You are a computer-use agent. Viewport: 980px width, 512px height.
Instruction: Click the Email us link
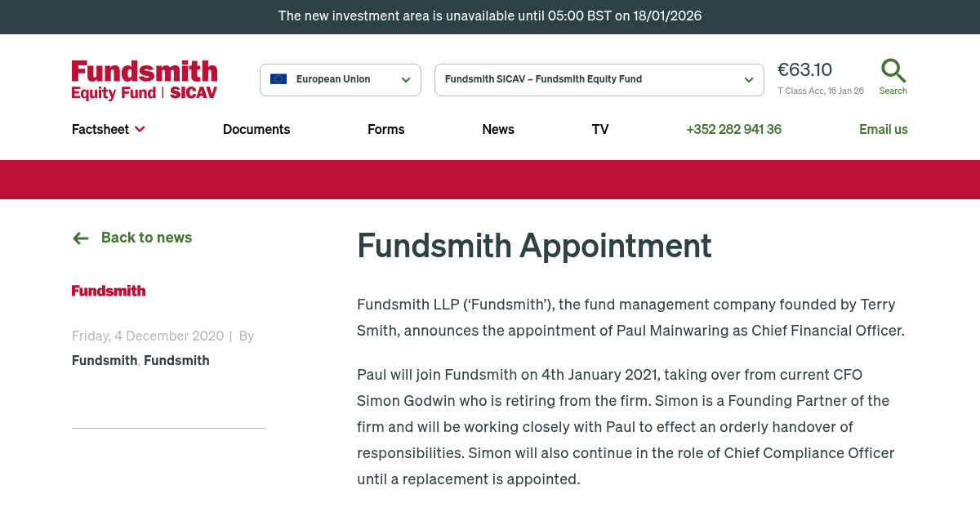click(x=884, y=129)
